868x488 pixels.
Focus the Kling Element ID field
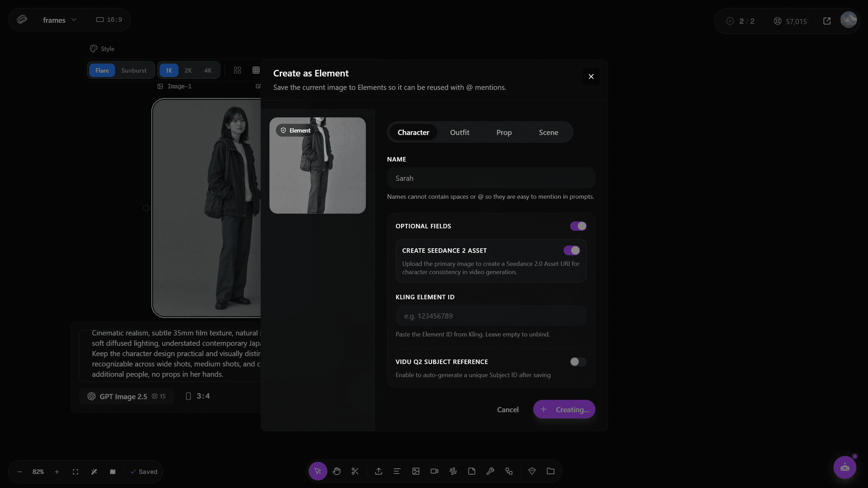pyautogui.click(x=491, y=316)
